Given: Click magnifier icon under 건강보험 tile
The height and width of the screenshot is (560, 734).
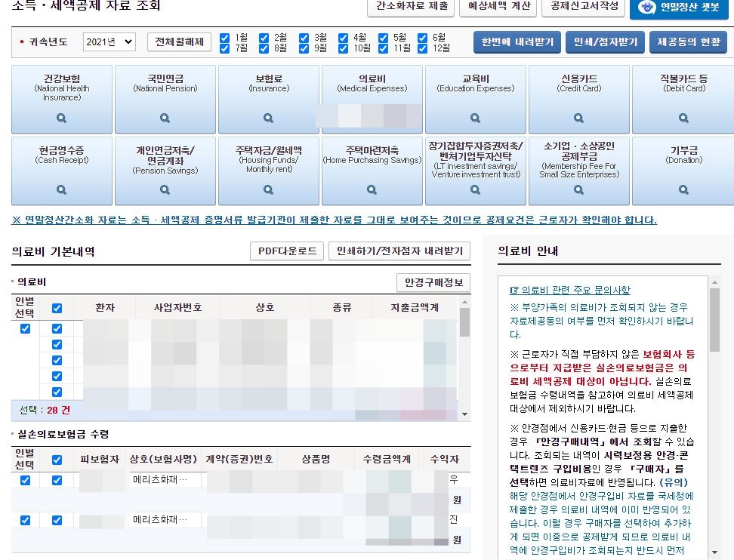Looking at the screenshot, I should [61, 118].
